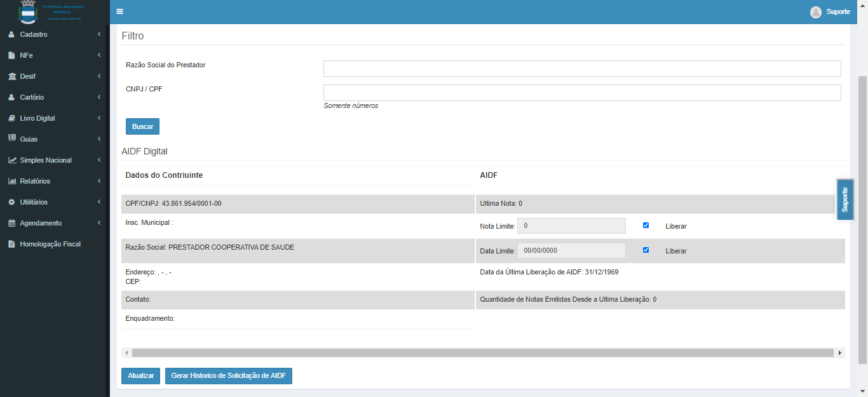Click the Simples Nacional line chart icon

[x=12, y=160]
